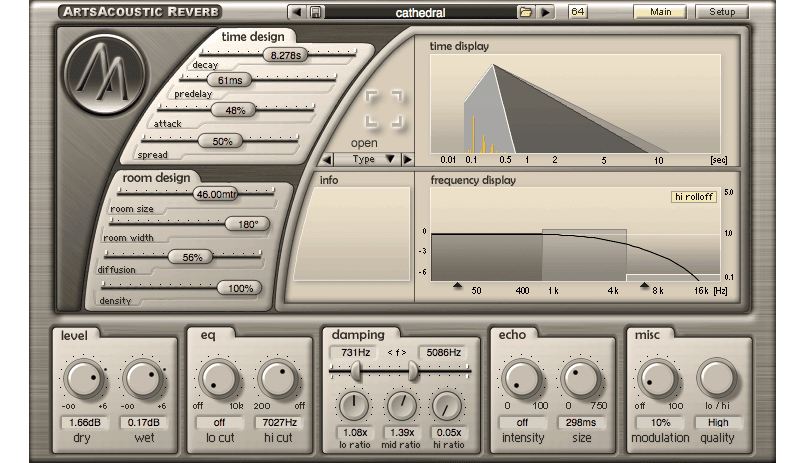Open the room design tab
Screen dimensions: 805x463
[x=156, y=178]
